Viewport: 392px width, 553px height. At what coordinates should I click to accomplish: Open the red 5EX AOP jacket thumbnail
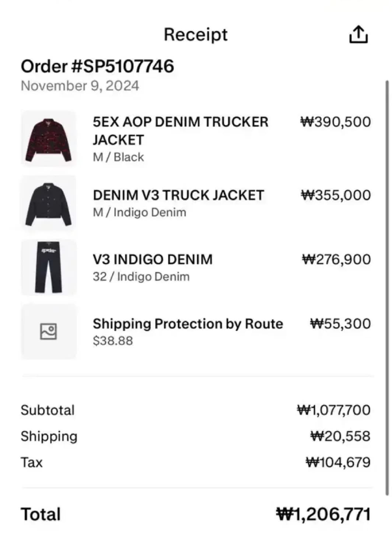point(48,139)
